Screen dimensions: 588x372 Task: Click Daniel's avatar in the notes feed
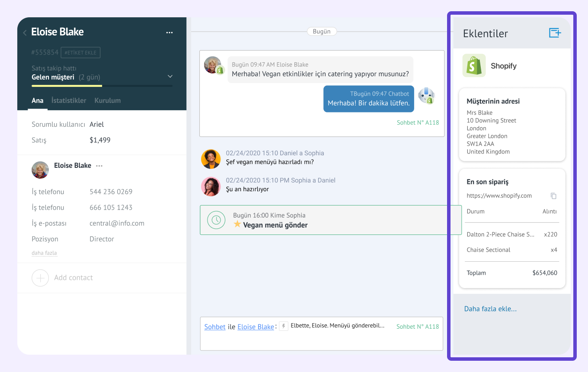pyautogui.click(x=211, y=159)
